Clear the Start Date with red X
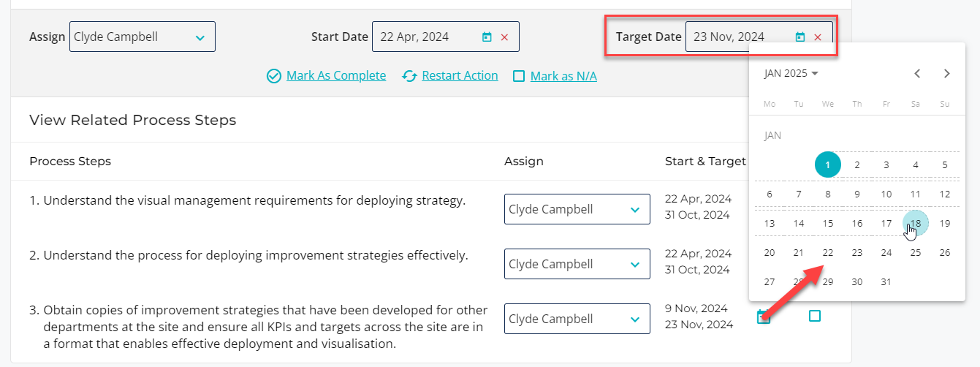 click(x=504, y=37)
